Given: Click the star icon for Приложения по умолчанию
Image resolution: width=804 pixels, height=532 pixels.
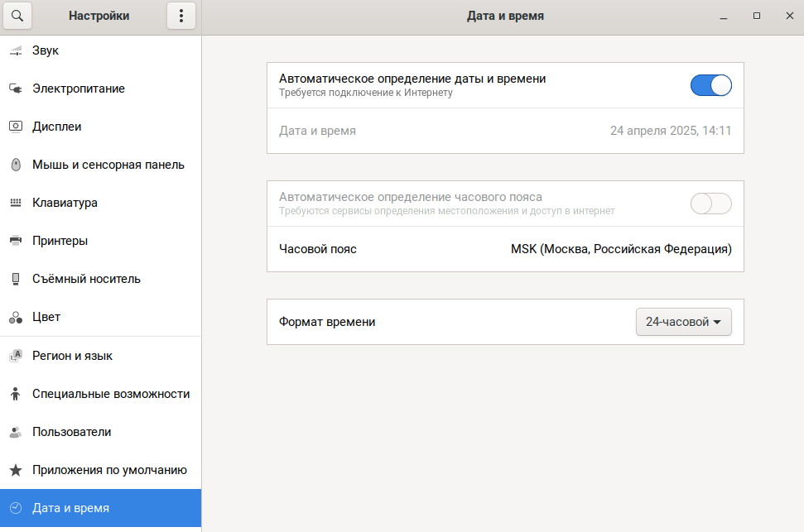Looking at the screenshot, I should [x=16, y=470].
